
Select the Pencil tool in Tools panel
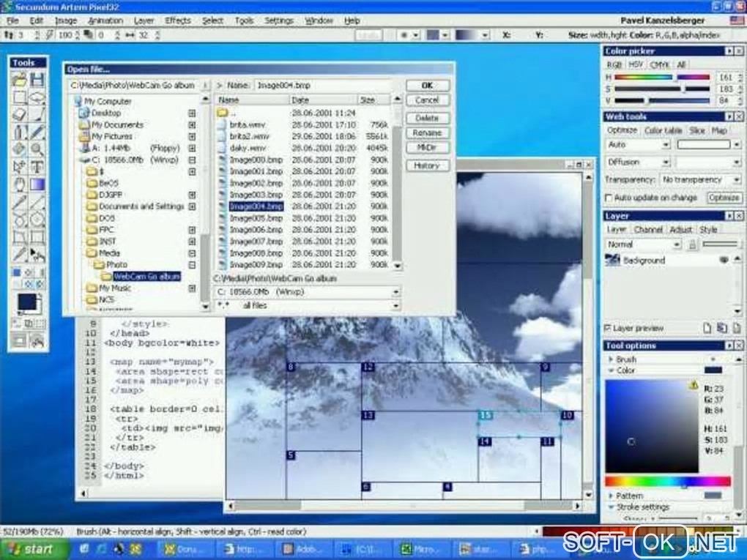pos(37,132)
